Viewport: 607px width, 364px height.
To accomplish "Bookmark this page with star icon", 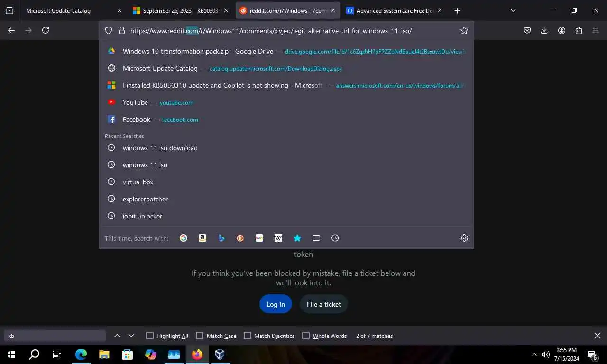I will (x=464, y=30).
